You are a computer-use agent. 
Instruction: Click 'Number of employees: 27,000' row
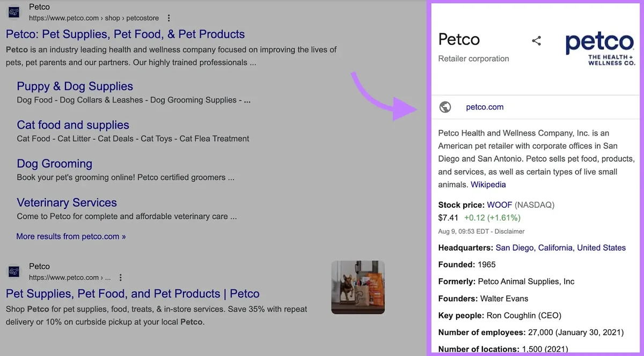click(531, 332)
